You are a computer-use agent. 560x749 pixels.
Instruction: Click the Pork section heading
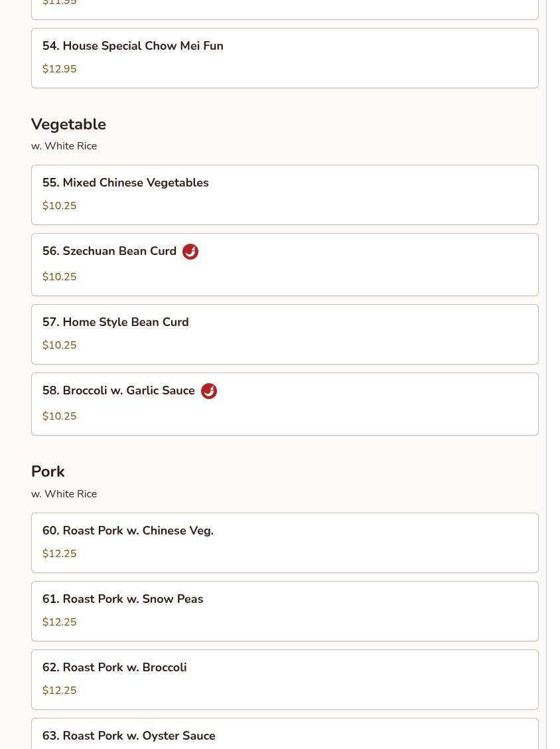coord(48,471)
